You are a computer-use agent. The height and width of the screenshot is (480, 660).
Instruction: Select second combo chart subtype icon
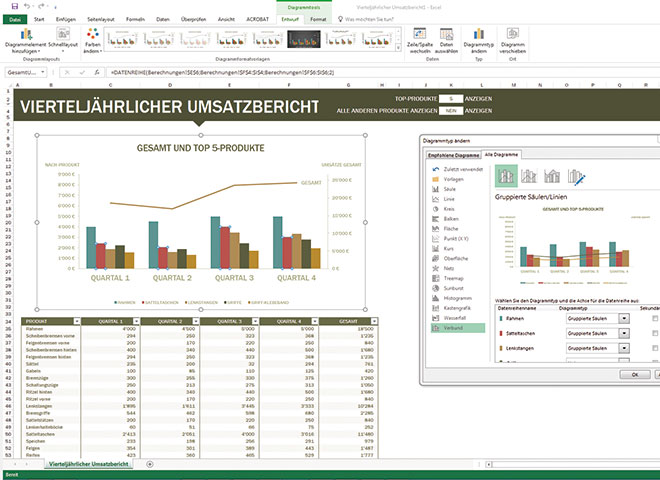coord(529,176)
